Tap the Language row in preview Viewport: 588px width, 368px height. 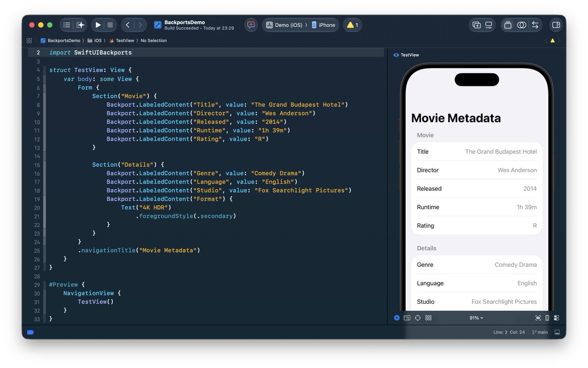click(477, 283)
